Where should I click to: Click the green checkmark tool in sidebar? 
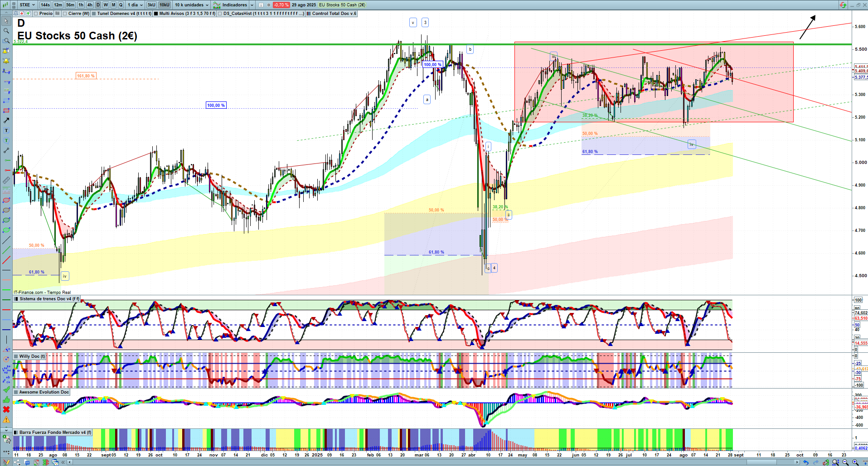(6, 389)
